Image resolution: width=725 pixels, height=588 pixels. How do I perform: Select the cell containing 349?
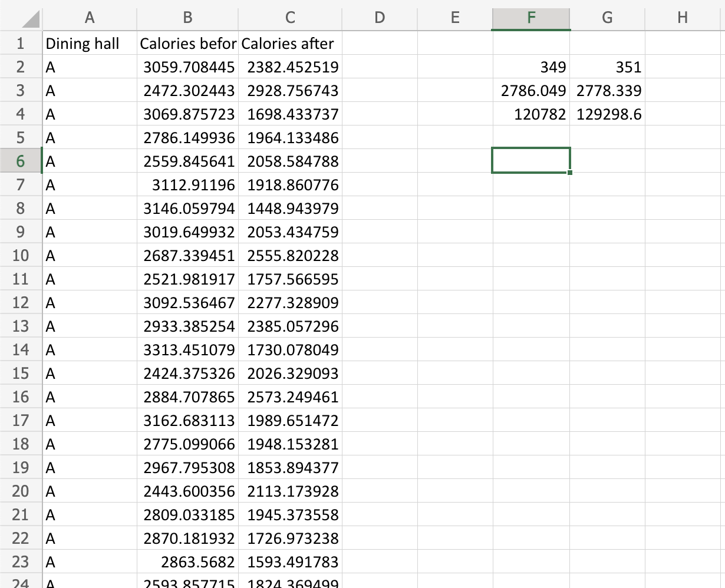tap(530, 67)
